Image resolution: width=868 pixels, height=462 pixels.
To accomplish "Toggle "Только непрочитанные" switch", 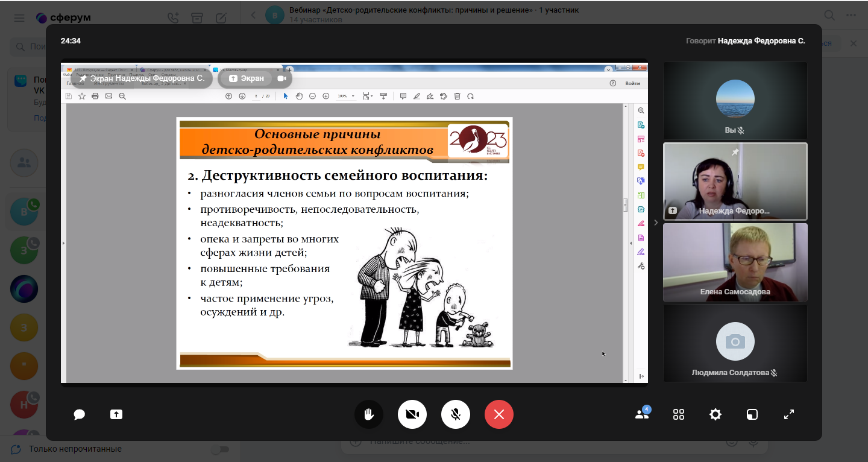I will coord(220,449).
